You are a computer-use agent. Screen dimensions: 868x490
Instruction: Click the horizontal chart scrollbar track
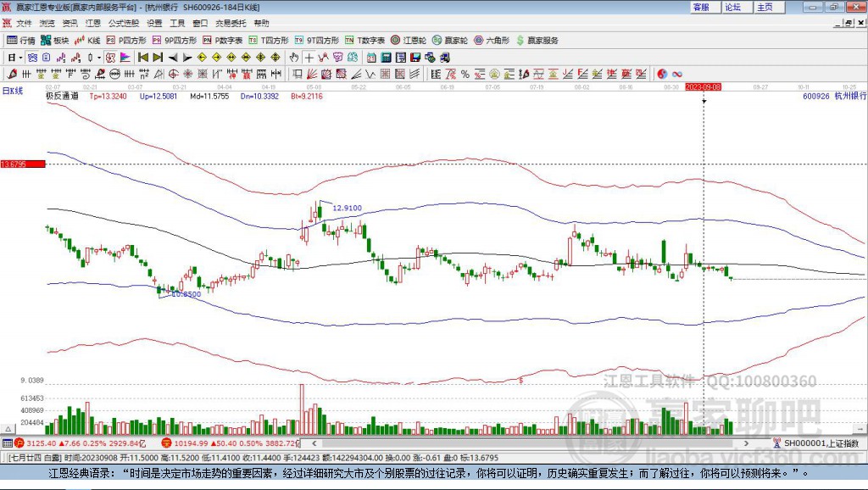coord(531,443)
